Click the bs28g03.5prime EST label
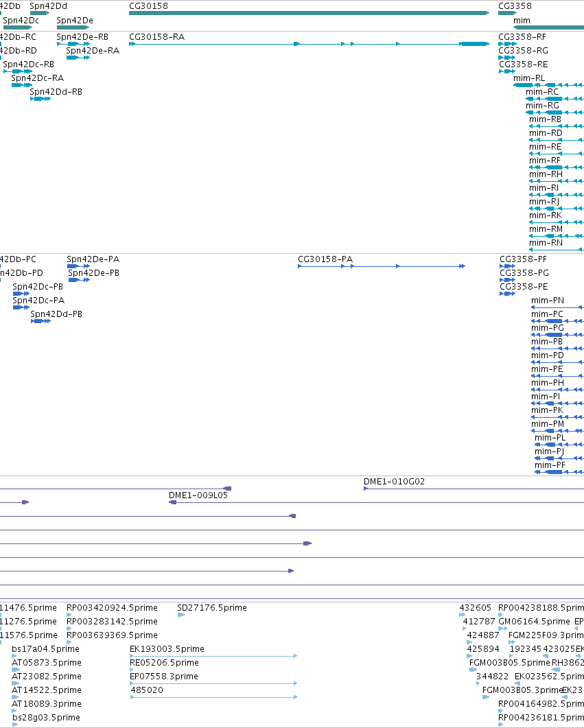584x728 pixels. coord(47,717)
